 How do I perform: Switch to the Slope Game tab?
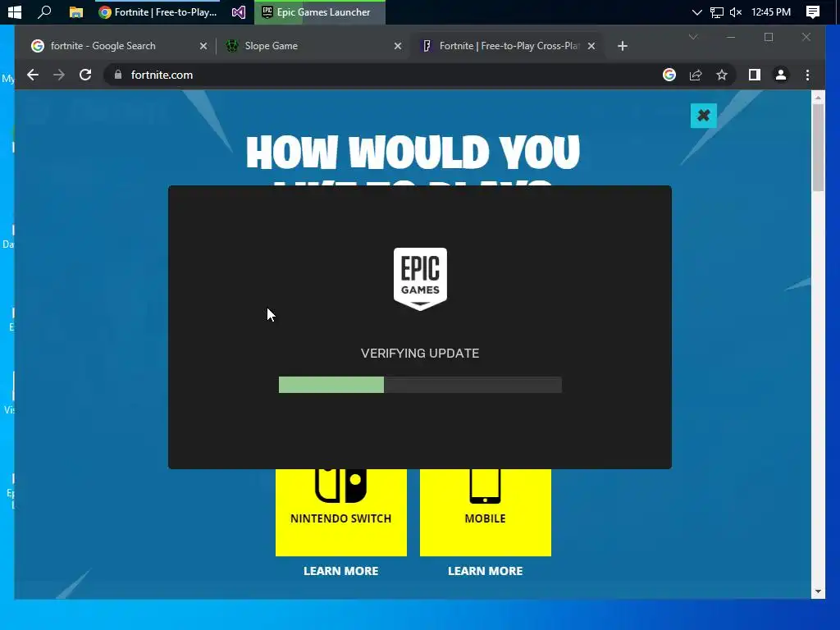tap(313, 46)
